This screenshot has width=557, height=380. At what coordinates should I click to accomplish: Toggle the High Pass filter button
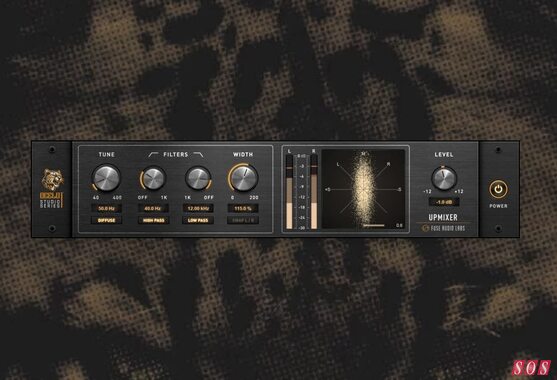[x=153, y=220]
